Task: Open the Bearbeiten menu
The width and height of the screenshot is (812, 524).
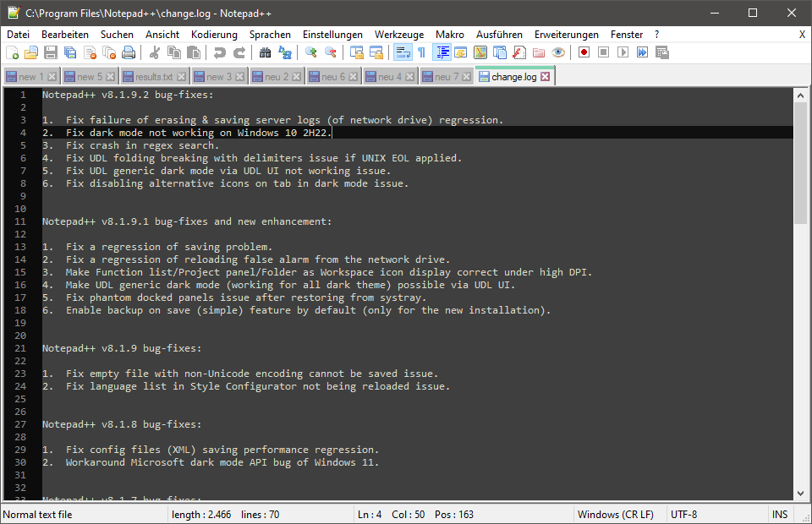Action: pos(65,35)
